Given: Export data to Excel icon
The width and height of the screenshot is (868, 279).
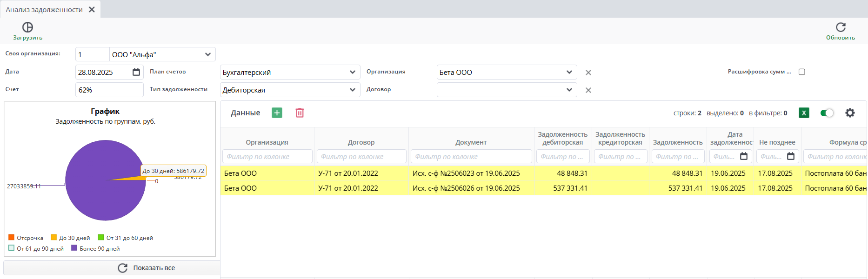Looking at the screenshot, I should [804, 113].
